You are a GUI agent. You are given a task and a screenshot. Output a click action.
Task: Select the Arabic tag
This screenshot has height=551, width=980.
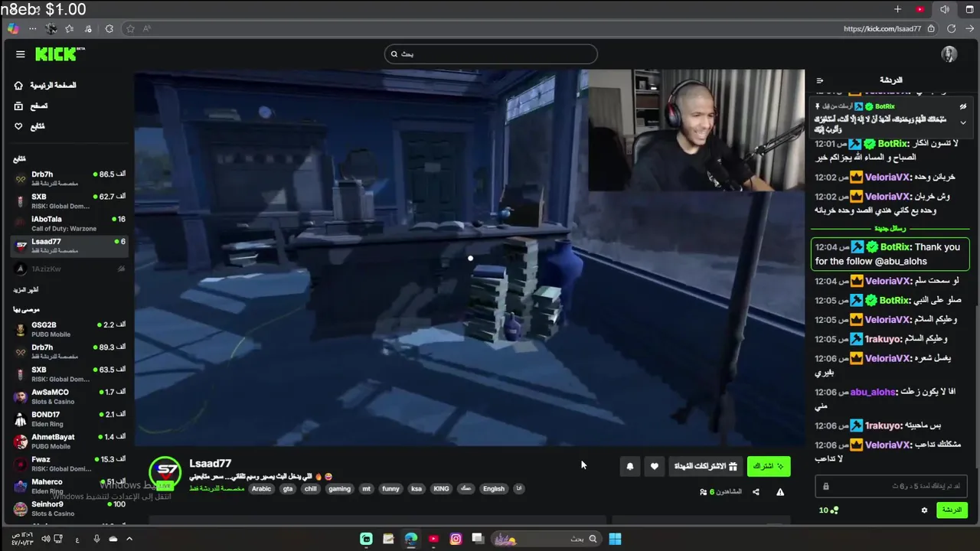tap(262, 489)
